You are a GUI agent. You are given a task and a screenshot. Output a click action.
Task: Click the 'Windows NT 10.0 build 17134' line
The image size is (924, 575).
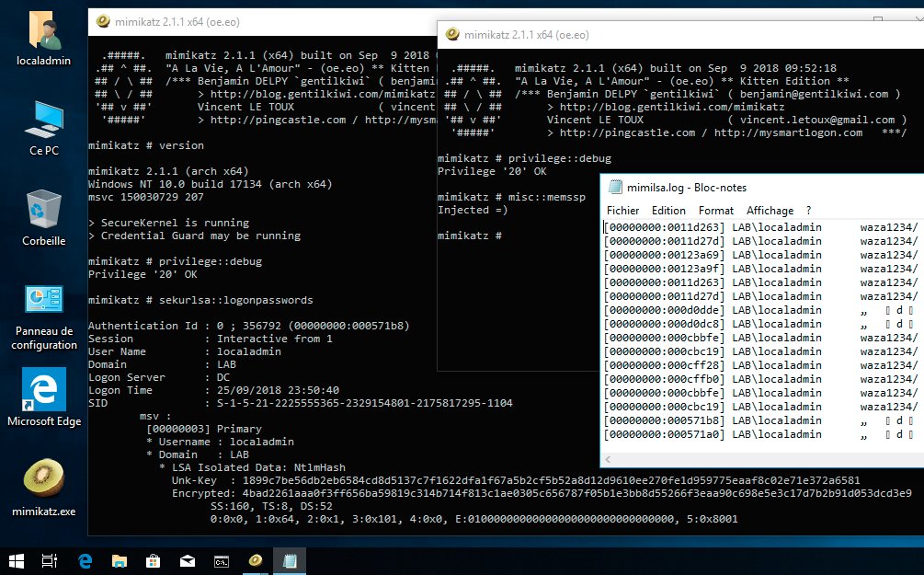tap(211, 184)
